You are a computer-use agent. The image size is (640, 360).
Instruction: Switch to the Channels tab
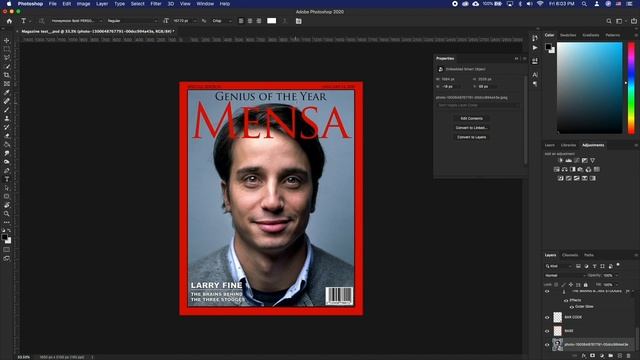570,255
